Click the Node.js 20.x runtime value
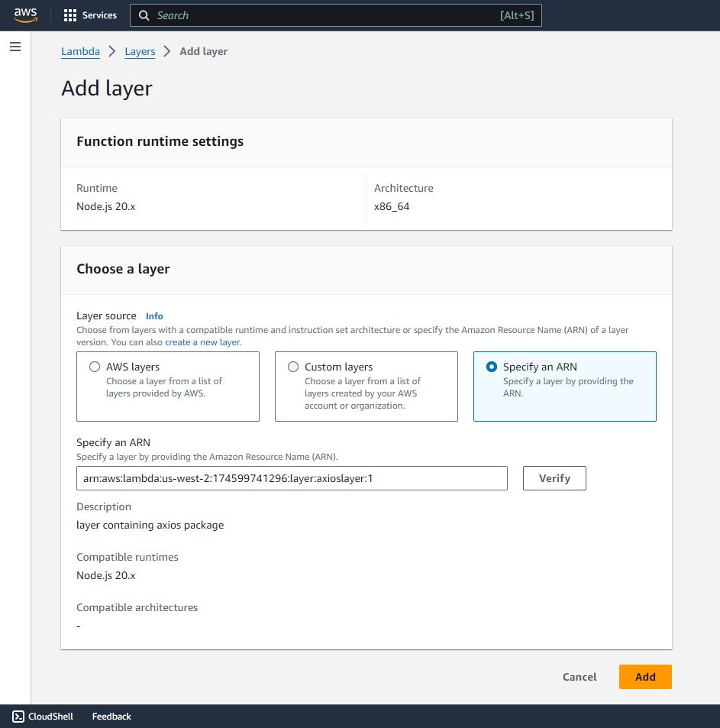720x728 pixels. click(106, 206)
